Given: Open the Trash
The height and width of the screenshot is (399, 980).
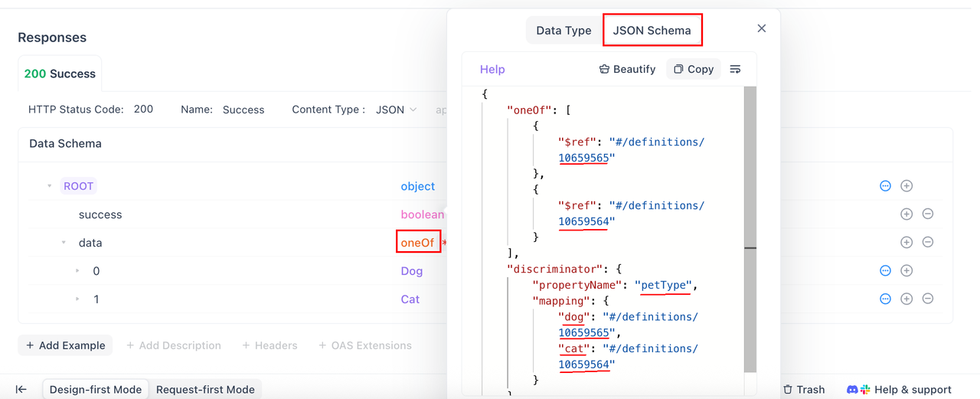Looking at the screenshot, I should click(x=804, y=390).
